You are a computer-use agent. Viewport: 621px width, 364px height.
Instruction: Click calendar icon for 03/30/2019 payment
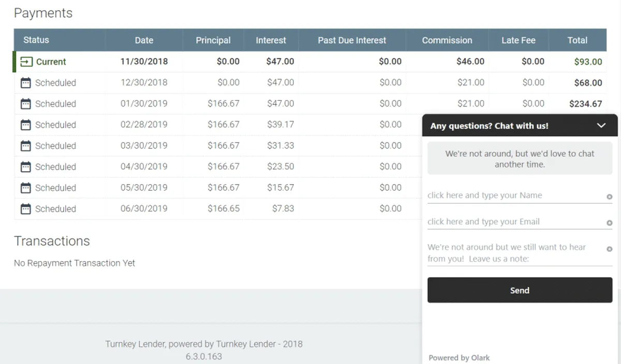click(25, 146)
